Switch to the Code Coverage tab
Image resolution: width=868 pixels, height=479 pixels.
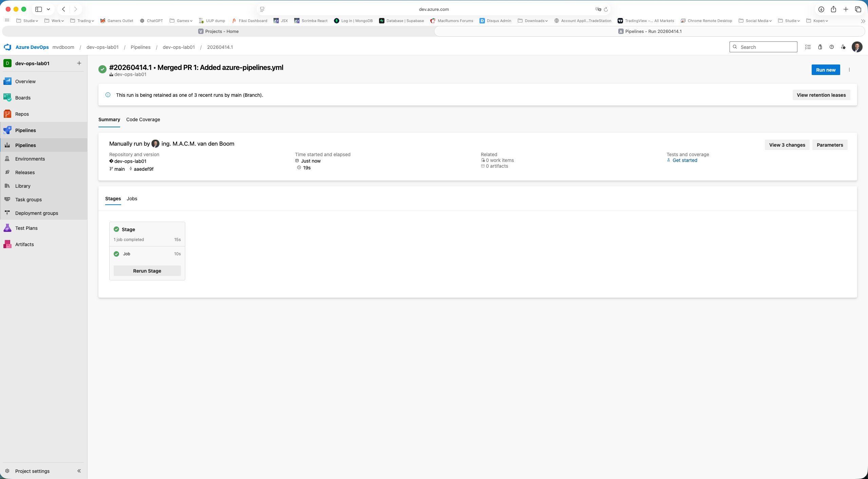(143, 119)
